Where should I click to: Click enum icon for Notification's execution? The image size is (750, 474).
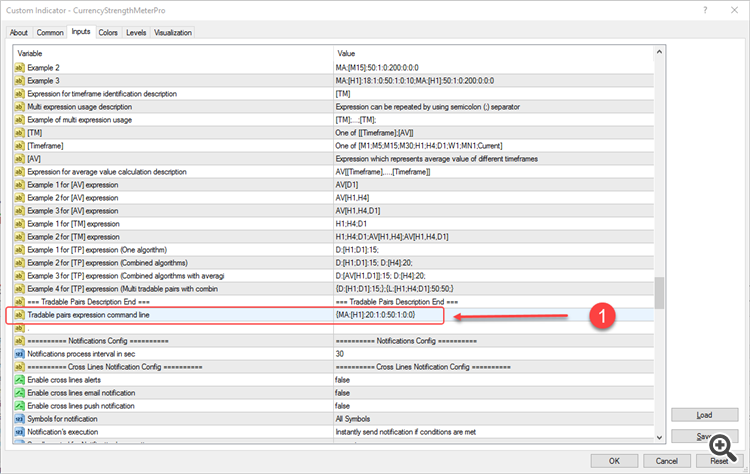[19, 431]
